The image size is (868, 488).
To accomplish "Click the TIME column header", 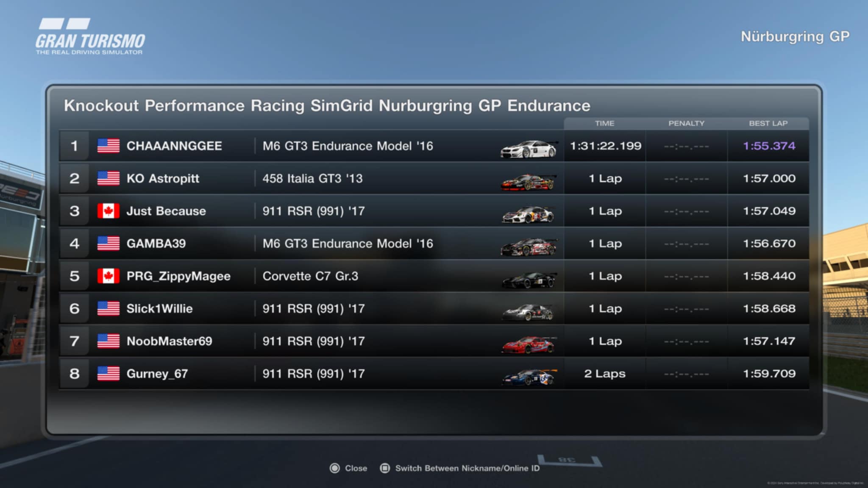I will (604, 123).
